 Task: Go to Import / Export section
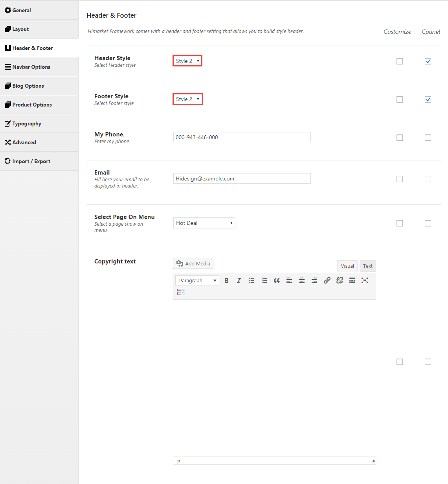(31, 161)
